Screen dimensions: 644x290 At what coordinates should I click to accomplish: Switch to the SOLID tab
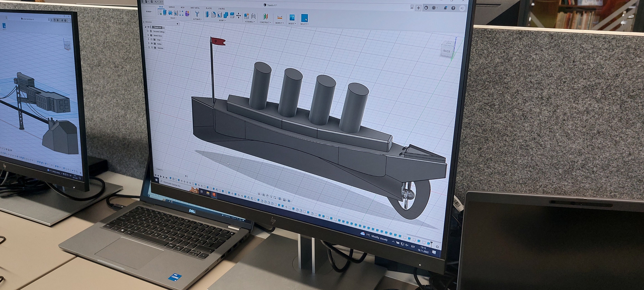161,7
